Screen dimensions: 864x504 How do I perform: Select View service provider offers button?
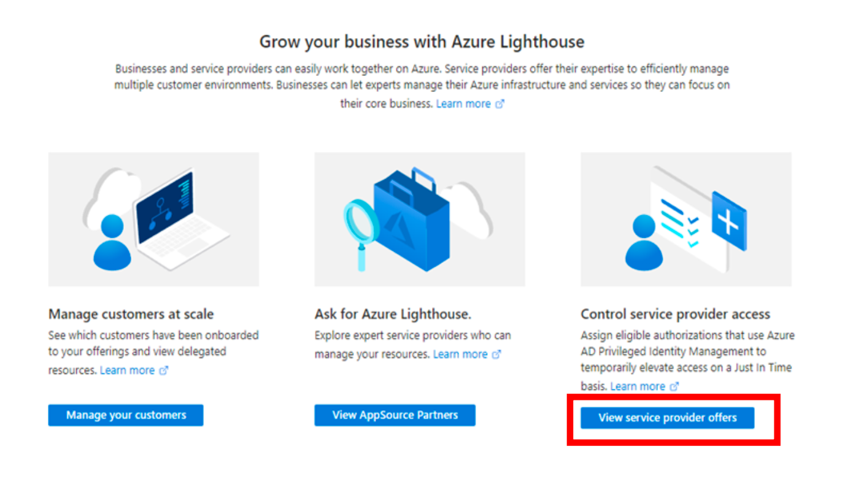[x=668, y=418]
